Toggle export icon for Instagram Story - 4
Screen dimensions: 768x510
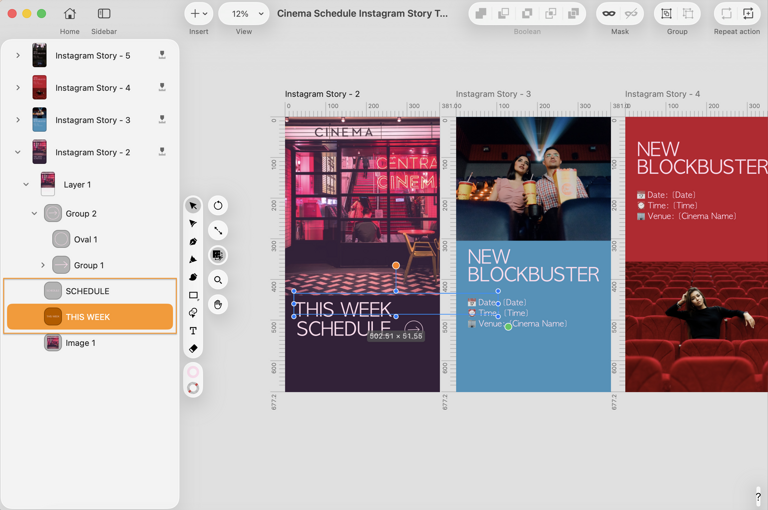(162, 87)
